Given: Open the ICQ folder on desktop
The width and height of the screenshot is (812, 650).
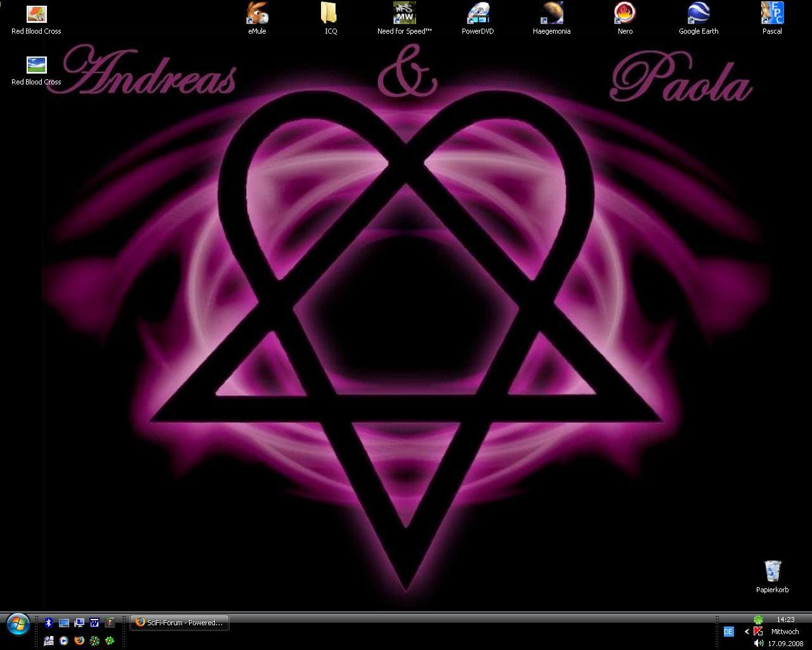Looking at the screenshot, I should (331, 14).
